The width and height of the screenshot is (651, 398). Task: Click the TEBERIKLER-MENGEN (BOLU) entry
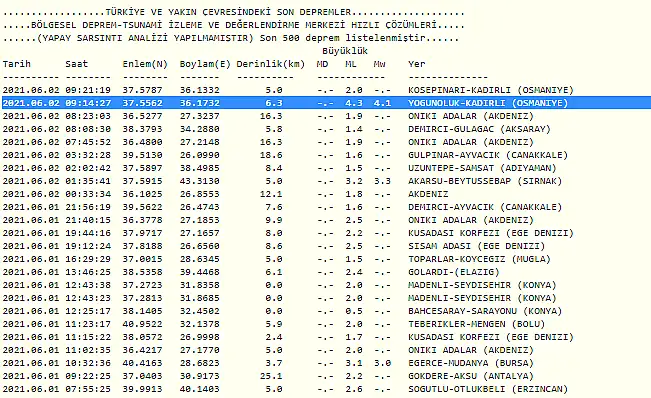[476, 324]
